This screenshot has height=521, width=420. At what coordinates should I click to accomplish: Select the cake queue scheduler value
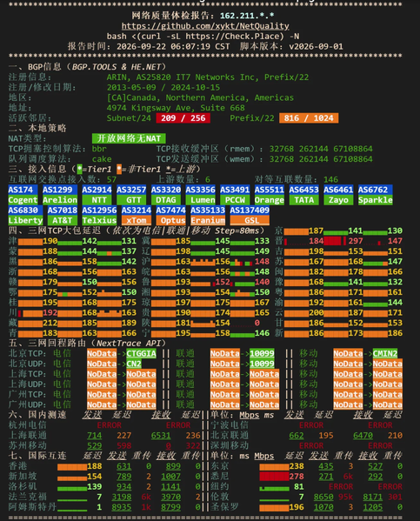102,159
